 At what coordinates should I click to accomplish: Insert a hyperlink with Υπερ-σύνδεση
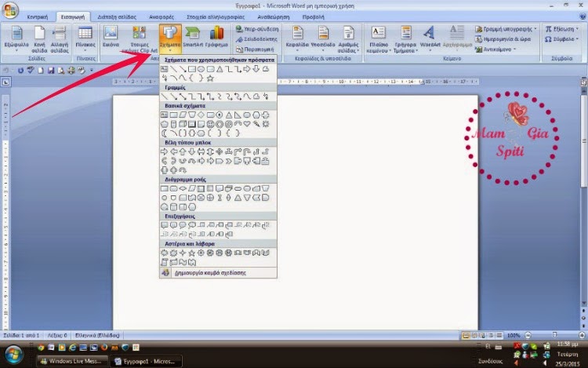(x=257, y=29)
